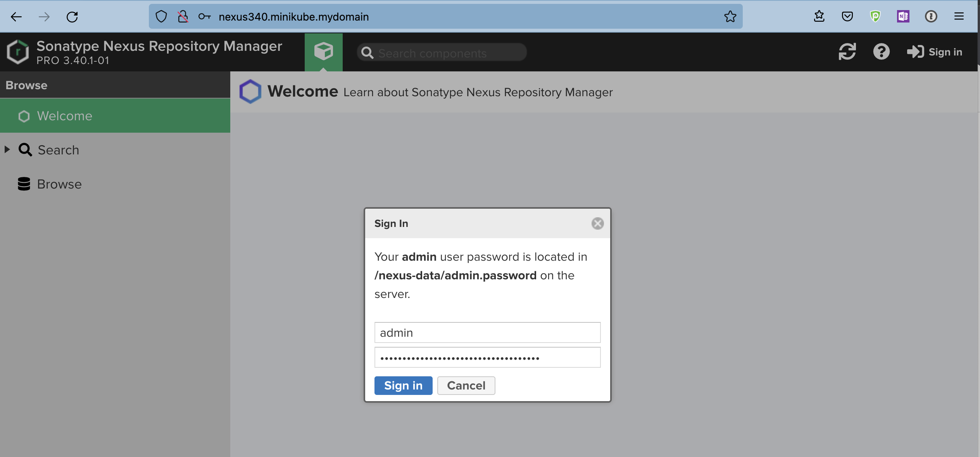Close the Sign In dialog with X
Image resolution: width=980 pixels, height=457 pixels.
point(597,223)
